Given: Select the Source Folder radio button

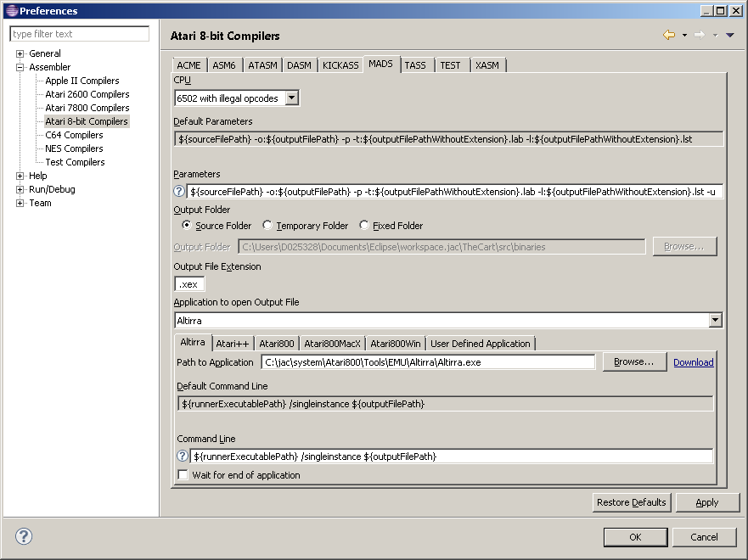Looking at the screenshot, I should (187, 225).
